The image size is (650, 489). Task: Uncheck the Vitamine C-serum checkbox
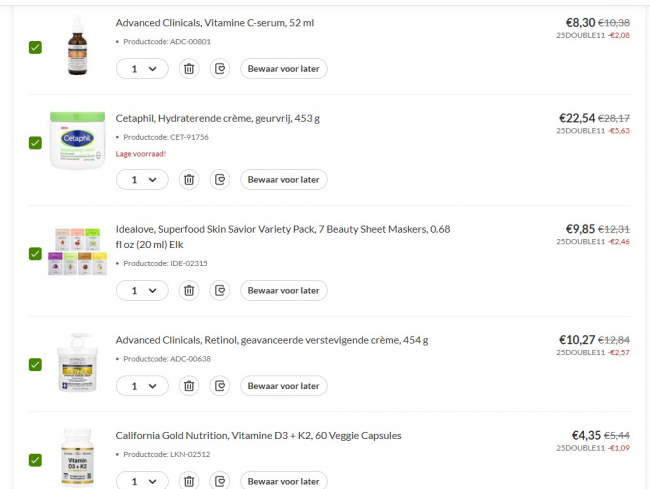point(35,47)
